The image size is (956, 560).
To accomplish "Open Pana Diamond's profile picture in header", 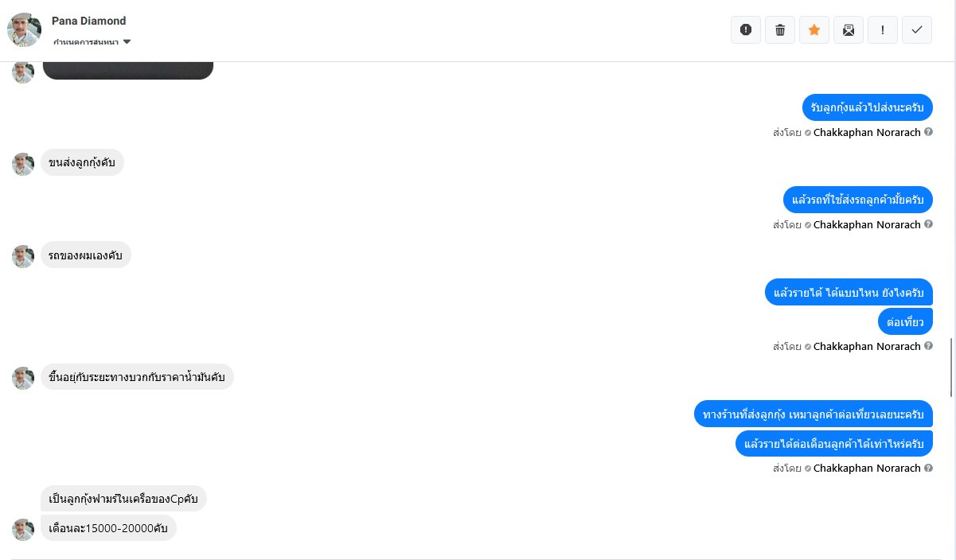I will [24, 29].
